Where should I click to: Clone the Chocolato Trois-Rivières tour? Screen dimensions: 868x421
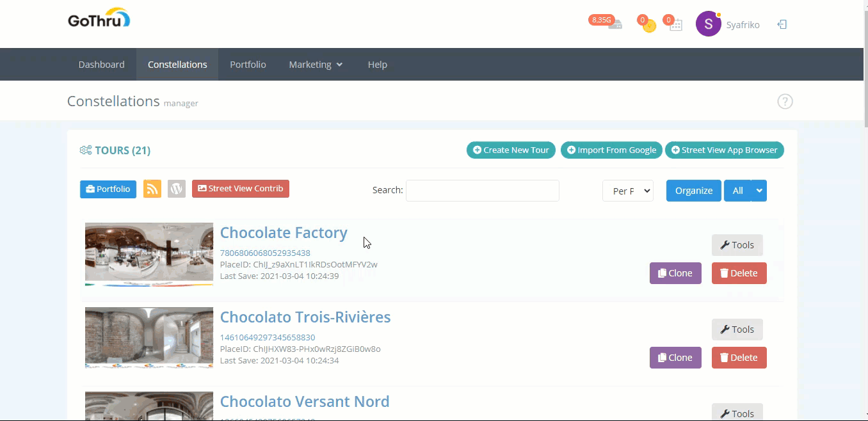pos(675,358)
